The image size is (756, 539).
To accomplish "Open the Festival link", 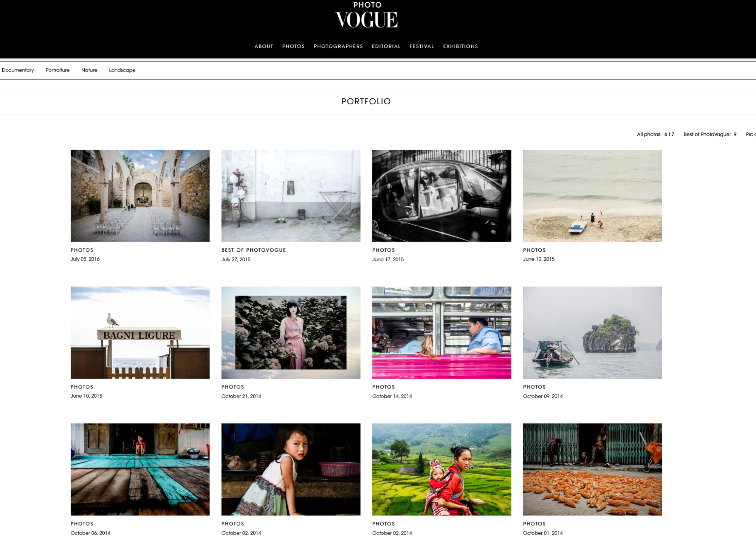I will pyautogui.click(x=421, y=46).
